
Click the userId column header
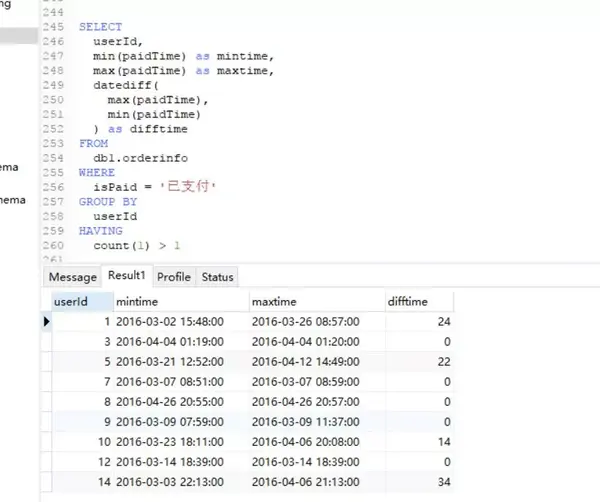click(82, 302)
